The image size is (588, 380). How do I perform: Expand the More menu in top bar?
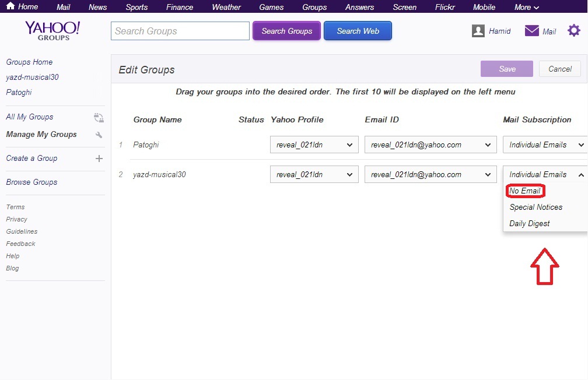tap(527, 7)
